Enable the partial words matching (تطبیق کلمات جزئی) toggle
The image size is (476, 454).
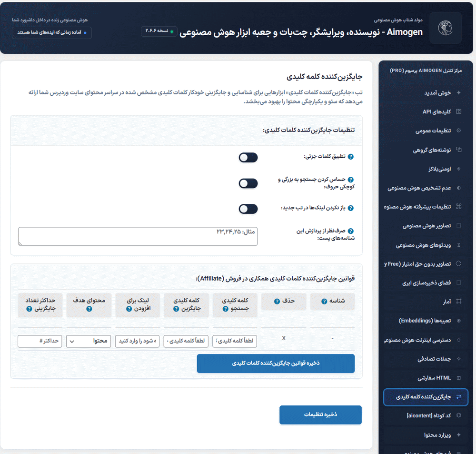(248, 158)
